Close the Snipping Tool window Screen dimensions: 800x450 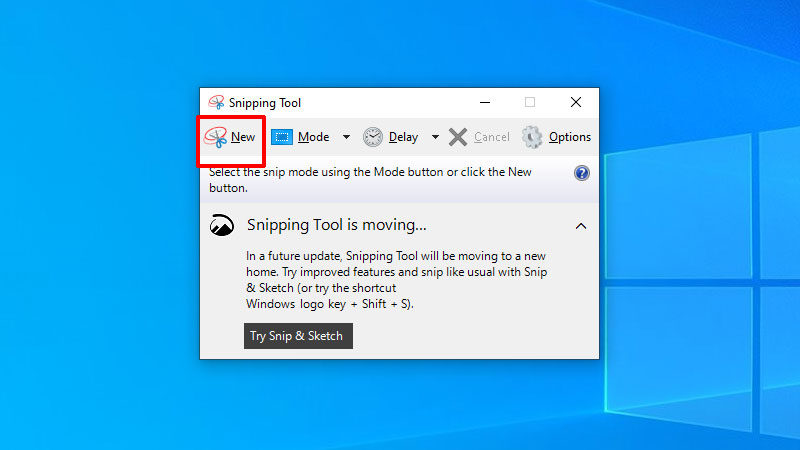click(x=576, y=103)
